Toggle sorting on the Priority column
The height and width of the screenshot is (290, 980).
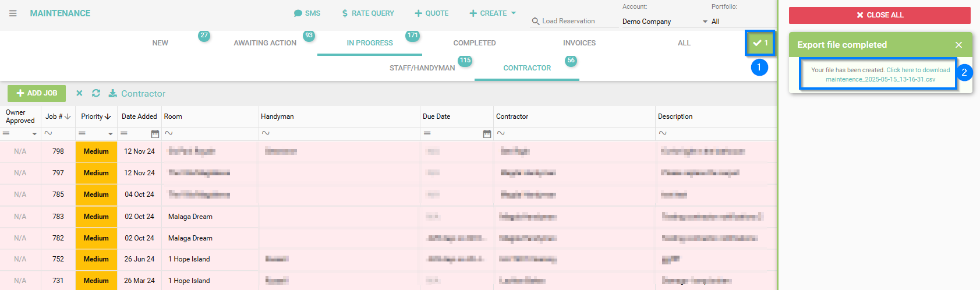pos(96,116)
